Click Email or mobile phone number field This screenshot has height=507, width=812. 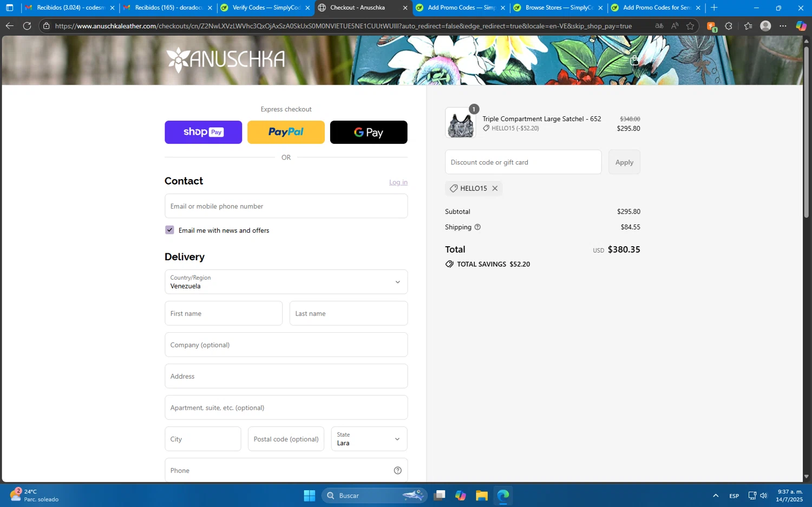point(286,206)
